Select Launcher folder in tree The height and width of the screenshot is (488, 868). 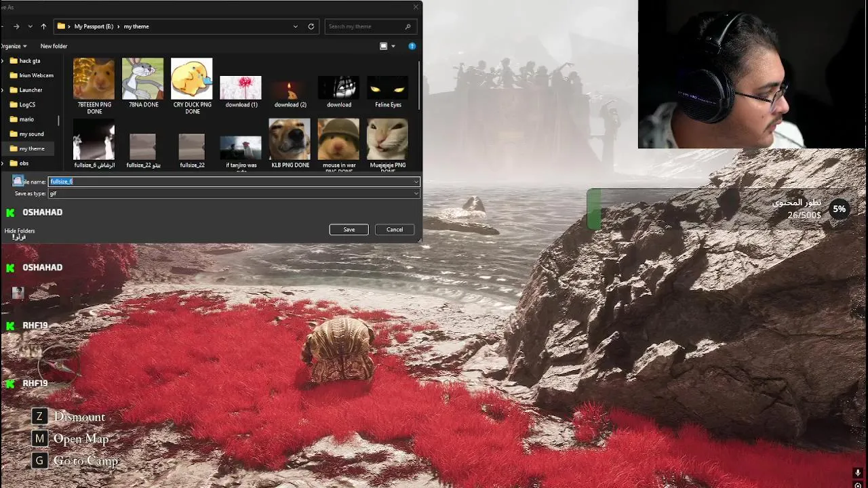(x=31, y=89)
